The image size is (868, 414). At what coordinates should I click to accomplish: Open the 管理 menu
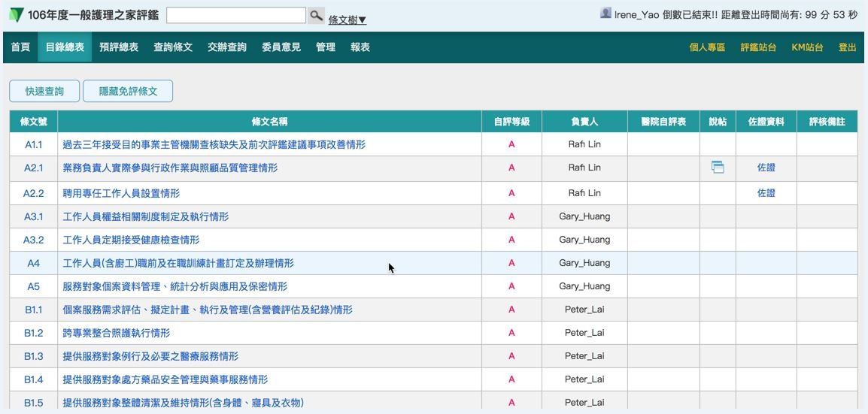pyautogui.click(x=326, y=47)
